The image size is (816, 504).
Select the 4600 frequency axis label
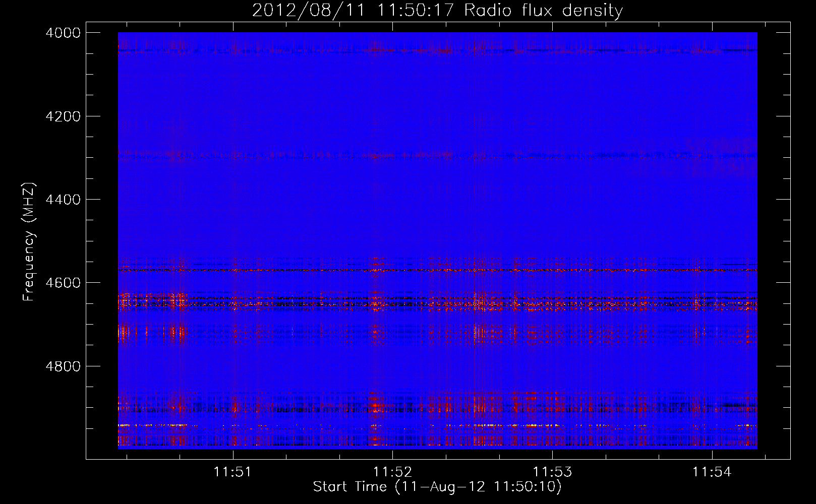click(x=63, y=283)
